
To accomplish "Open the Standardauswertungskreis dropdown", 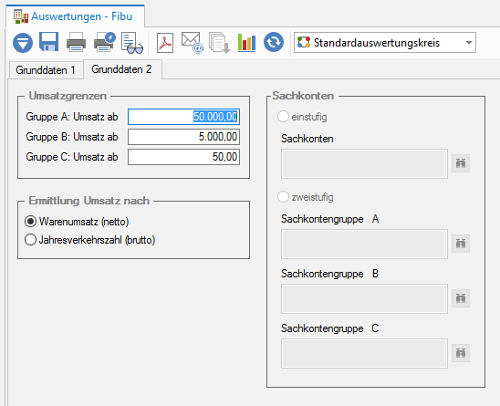I will (385, 43).
